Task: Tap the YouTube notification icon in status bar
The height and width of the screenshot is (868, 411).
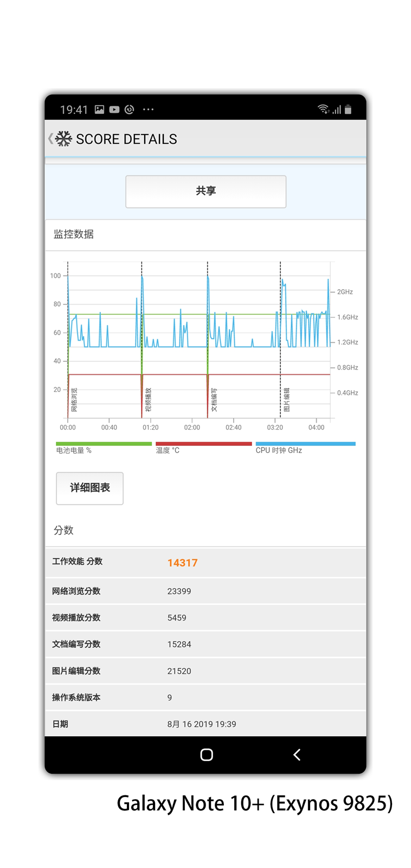Action: pyautogui.click(x=114, y=110)
